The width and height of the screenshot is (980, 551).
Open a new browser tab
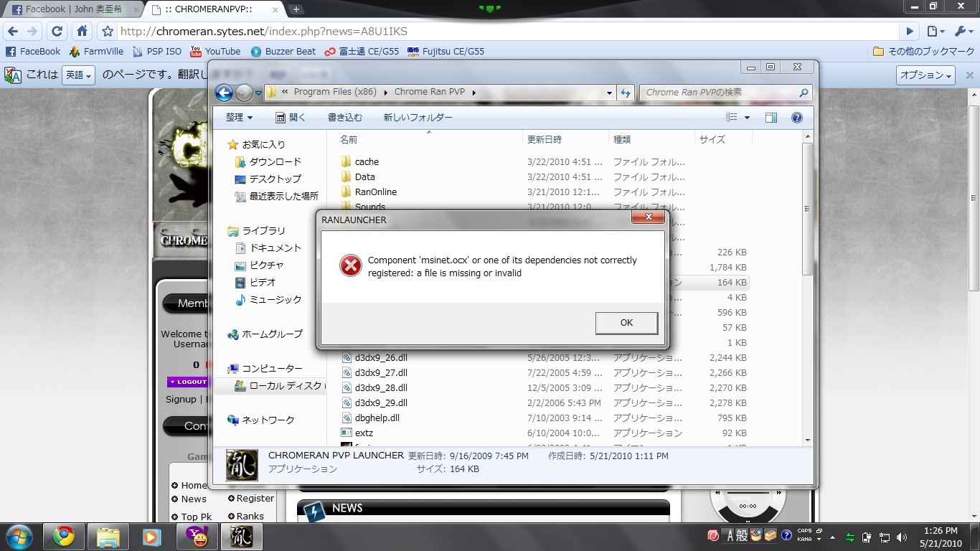[296, 9]
